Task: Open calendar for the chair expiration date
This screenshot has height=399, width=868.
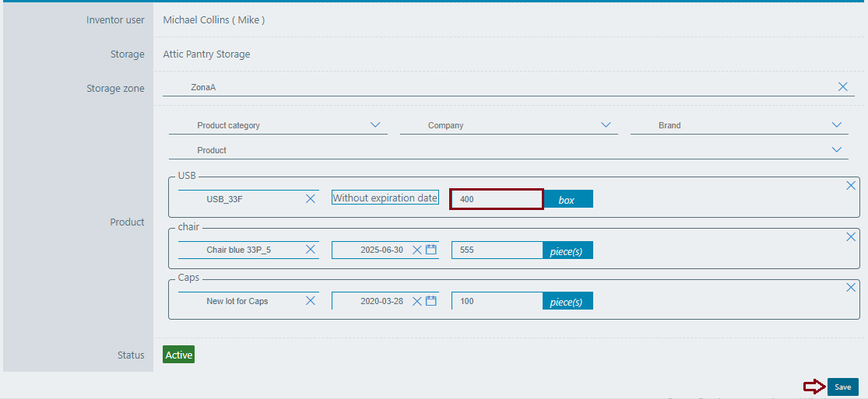Action: [430, 250]
